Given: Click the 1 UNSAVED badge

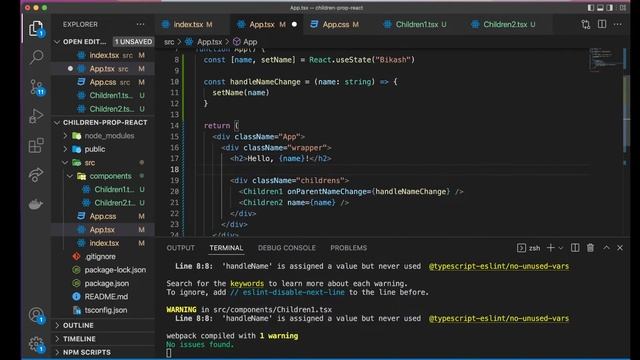Looking at the screenshot, I should [x=133, y=42].
